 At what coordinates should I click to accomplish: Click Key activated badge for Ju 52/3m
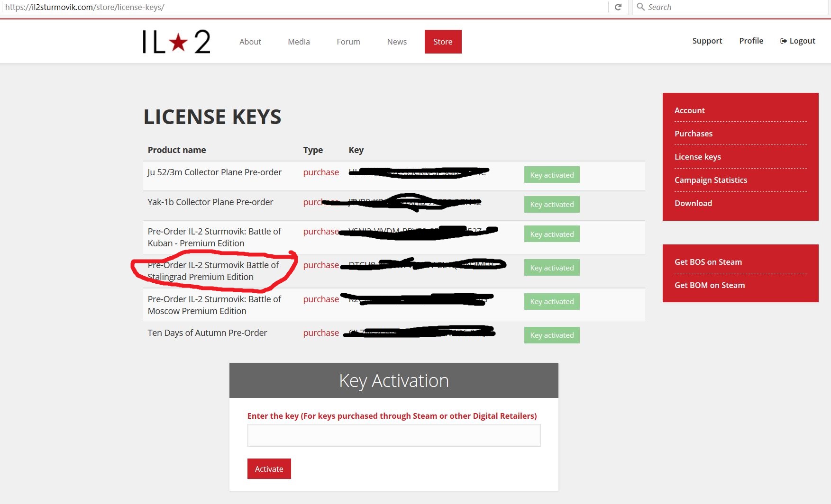(552, 175)
